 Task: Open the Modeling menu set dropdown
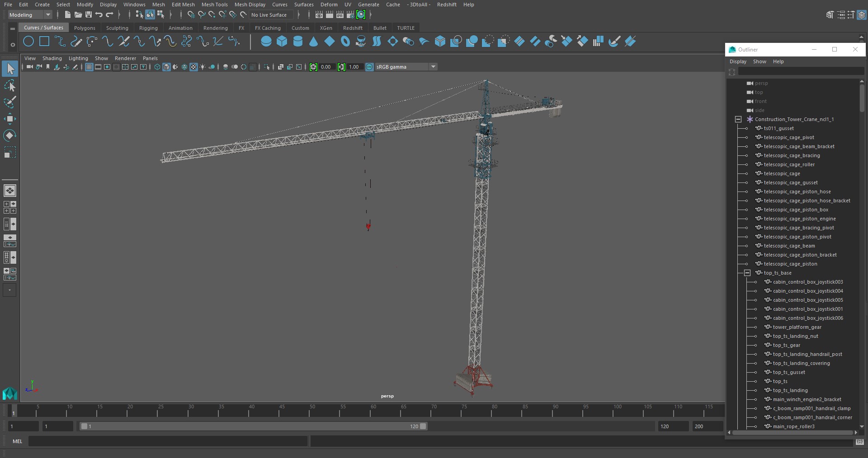coord(30,15)
